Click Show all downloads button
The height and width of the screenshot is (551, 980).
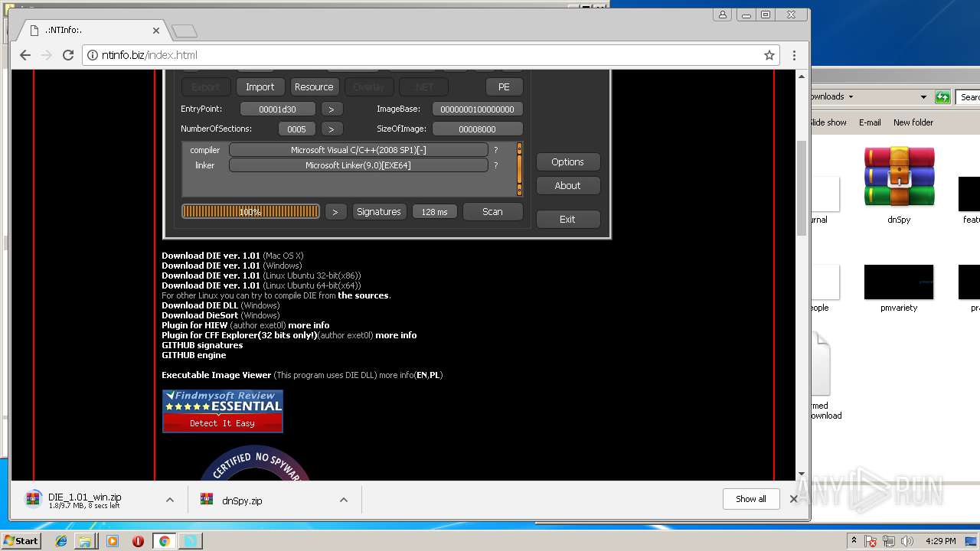click(751, 499)
